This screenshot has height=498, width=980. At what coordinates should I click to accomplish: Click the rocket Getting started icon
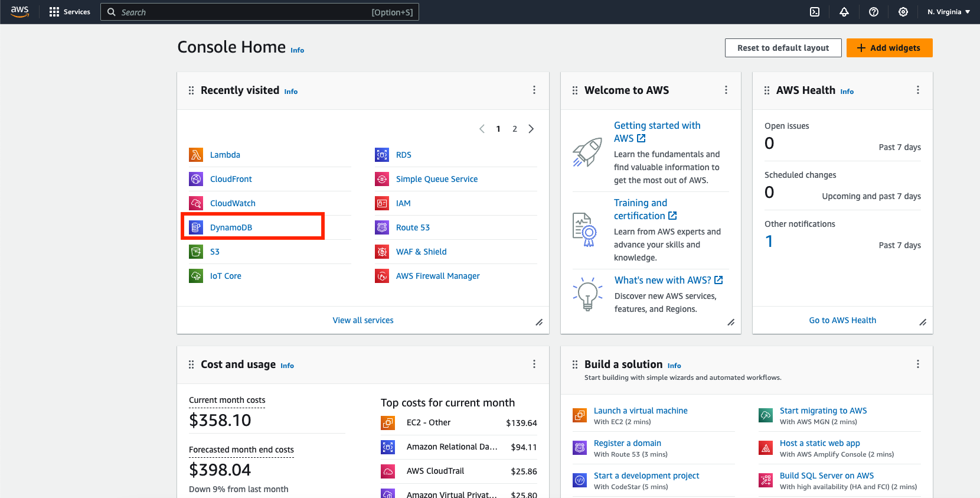(x=587, y=152)
